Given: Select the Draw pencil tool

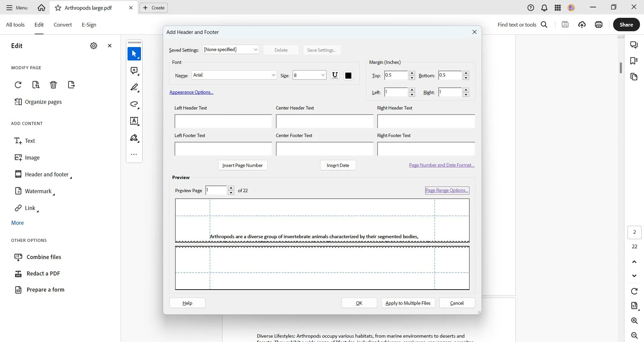Looking at the screenshot, I should point(134,87).
